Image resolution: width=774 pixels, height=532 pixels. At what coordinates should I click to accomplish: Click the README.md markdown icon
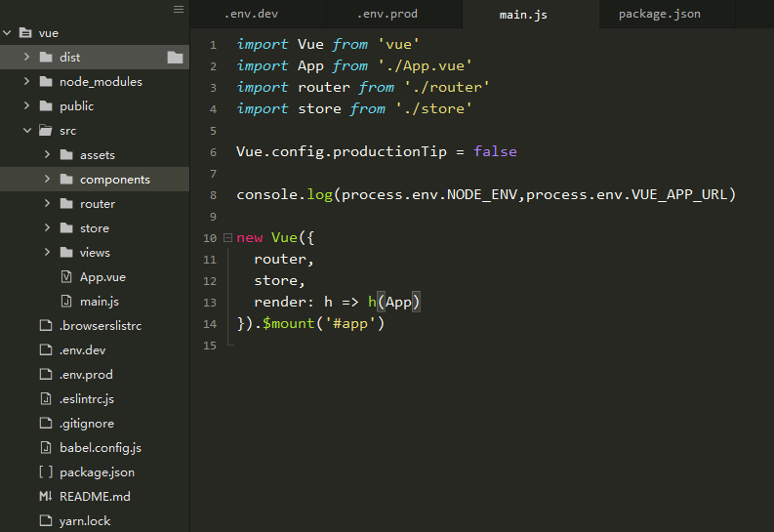pos(46,497)
